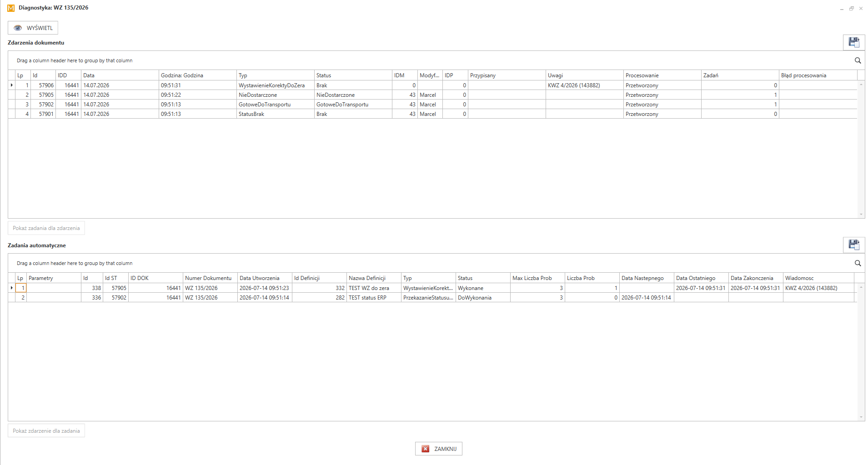The image size is (868, 465).
Task: Sort events by the Typ column header
Action: (x=276, y=75)
